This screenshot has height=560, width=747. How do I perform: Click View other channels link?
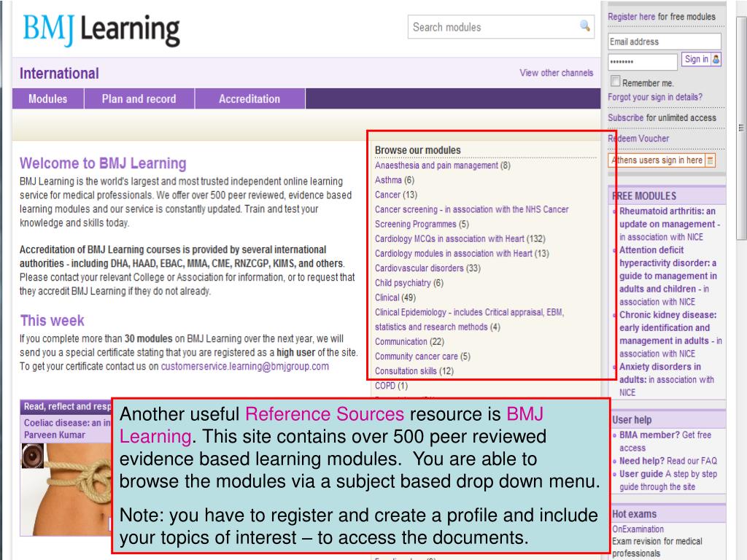[x=556, y=73]
